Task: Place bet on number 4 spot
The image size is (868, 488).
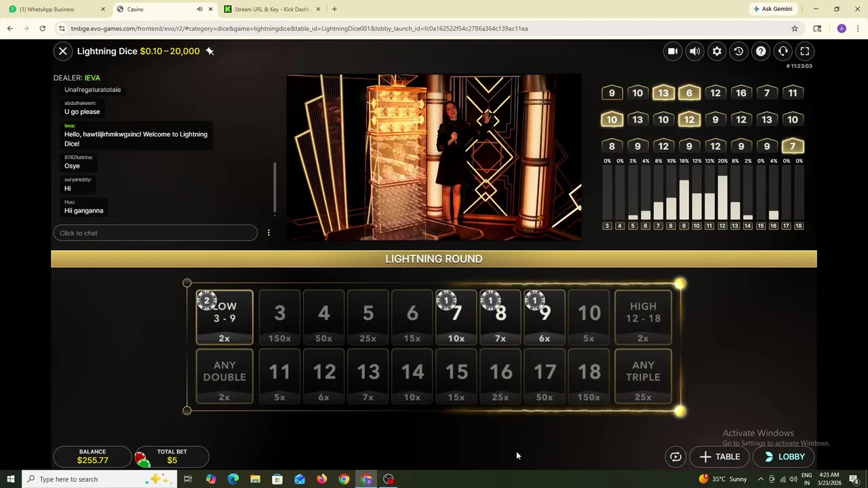Action: [324, 317]
